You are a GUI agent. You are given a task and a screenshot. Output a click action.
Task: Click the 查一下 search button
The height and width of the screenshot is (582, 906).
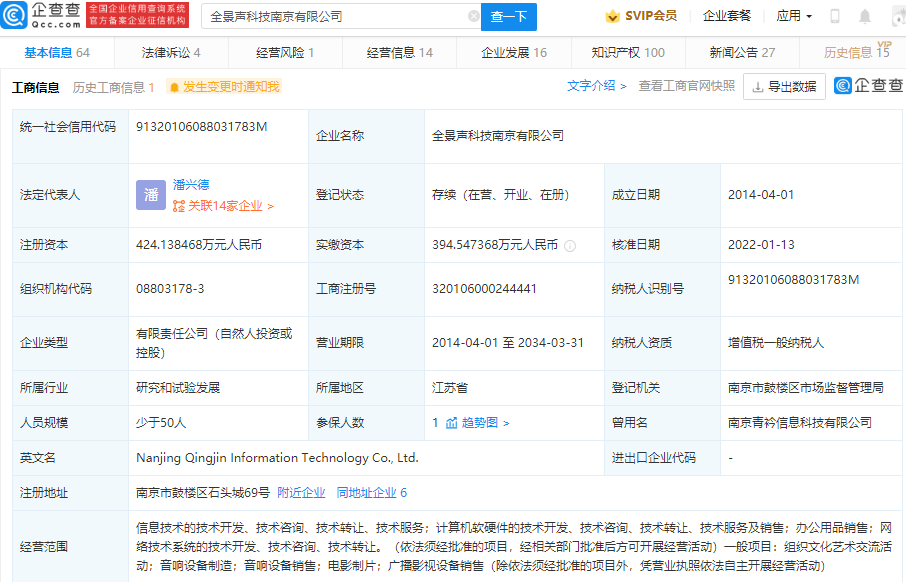coord(509,17)
